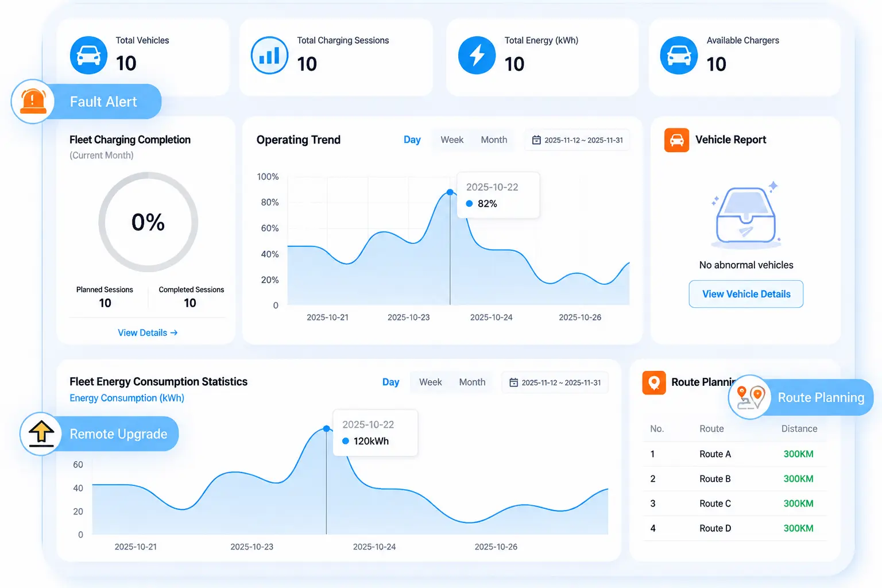Screen dimensions: 882x588
Task: Click the Planned Sessions value
Action: pyautogui.click(x=105, y=303)
